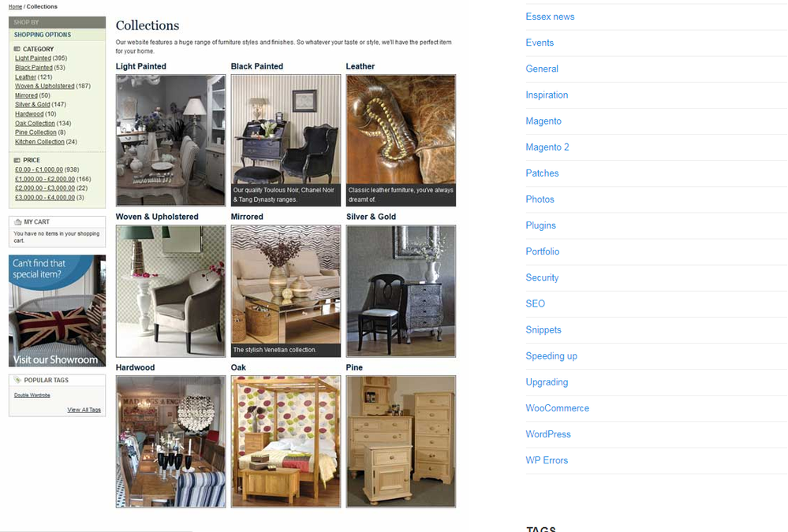The image size is (788, 532).
Task: Open the WooCommerce blog category
Action: point(558,408)
